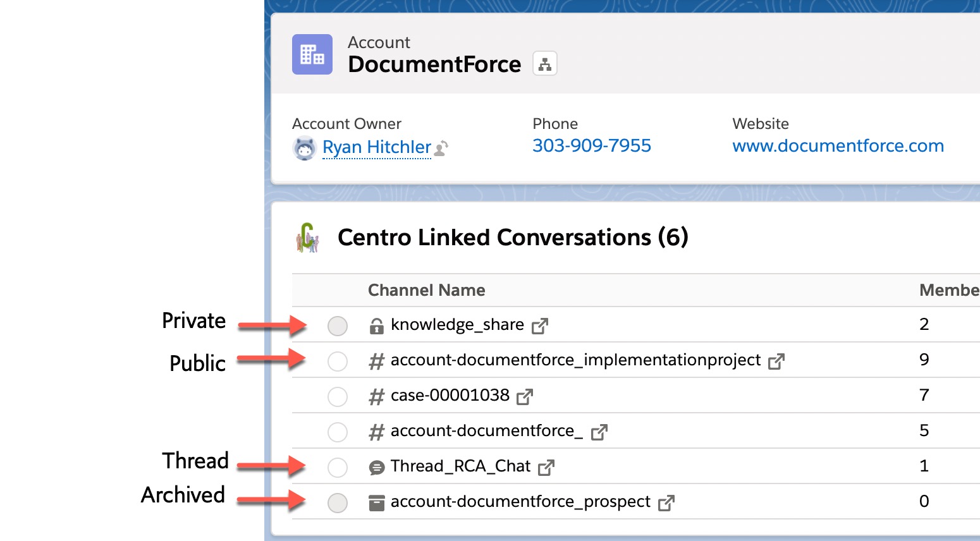Click the Phone field label
The height and width of the screenshot is (541, 980).
[555, 124]
